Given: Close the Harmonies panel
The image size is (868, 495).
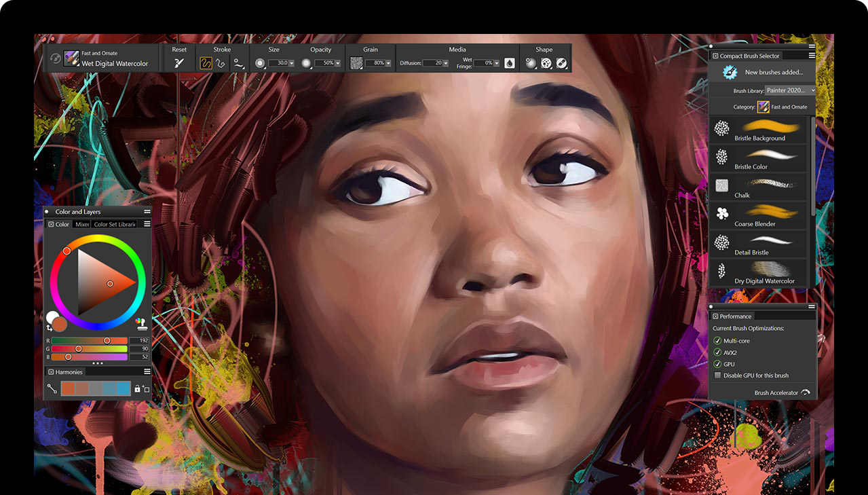Looking at the screenshot, I should point(50,372).
